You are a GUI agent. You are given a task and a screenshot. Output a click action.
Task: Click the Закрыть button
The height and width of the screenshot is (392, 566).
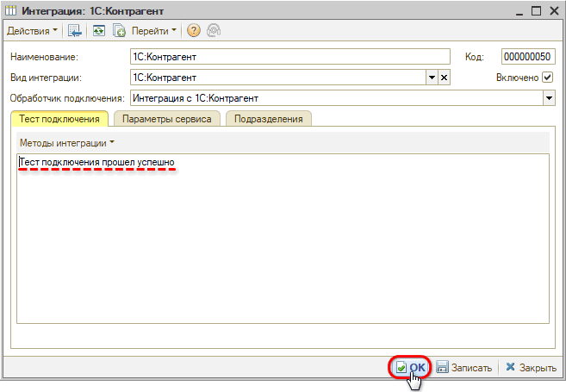pos(531,367)
